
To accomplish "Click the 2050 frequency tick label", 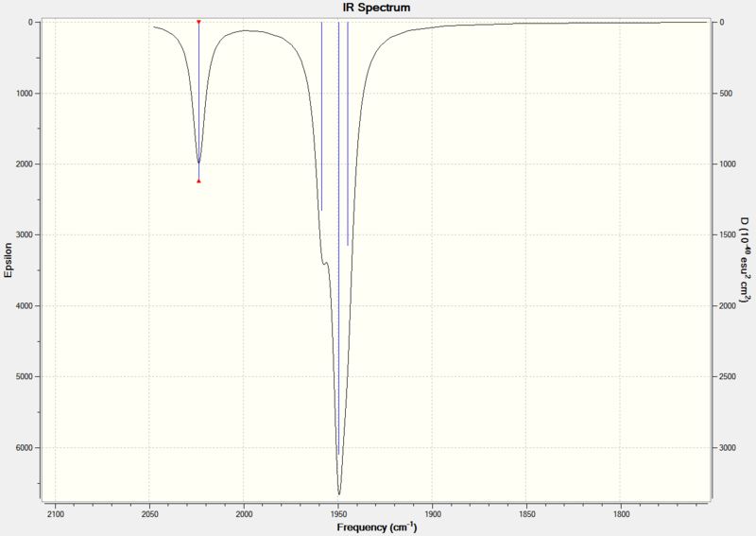I will click(149, 514).
